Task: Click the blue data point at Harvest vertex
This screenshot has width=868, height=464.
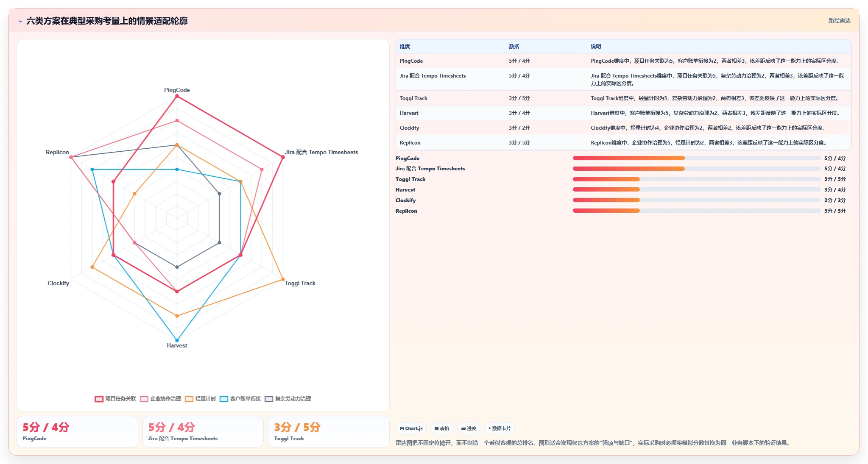Action: pos(177,340)
